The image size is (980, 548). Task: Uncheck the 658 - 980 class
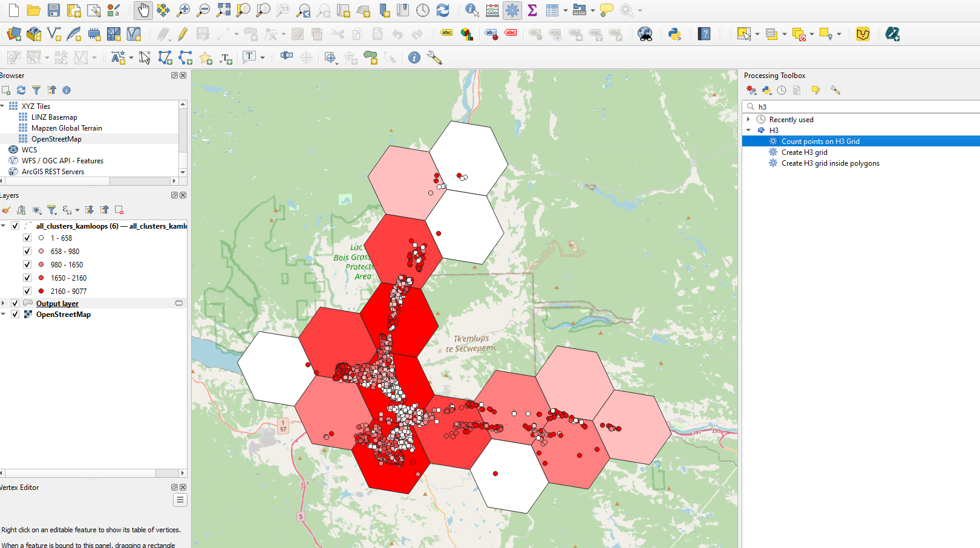tap(27, 251)
